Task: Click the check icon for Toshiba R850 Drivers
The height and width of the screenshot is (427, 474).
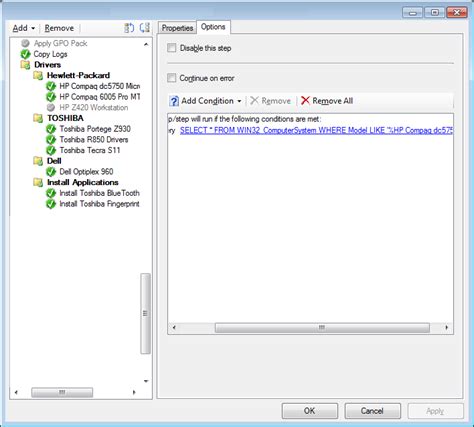Action: pyautogui.click(x=51, y=140)
